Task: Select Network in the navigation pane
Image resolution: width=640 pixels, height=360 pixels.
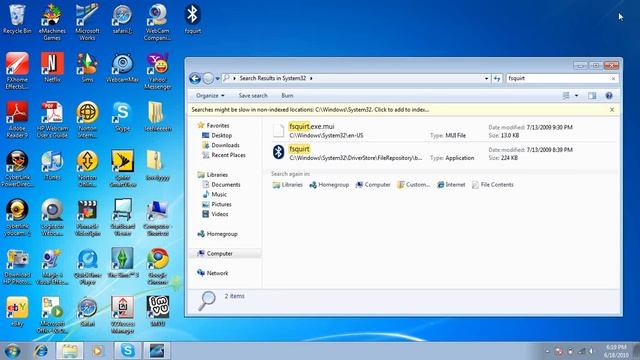Action: [213, 273]
